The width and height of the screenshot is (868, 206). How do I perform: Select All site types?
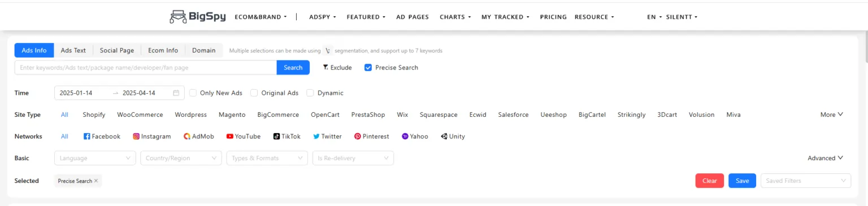[64, 115]
